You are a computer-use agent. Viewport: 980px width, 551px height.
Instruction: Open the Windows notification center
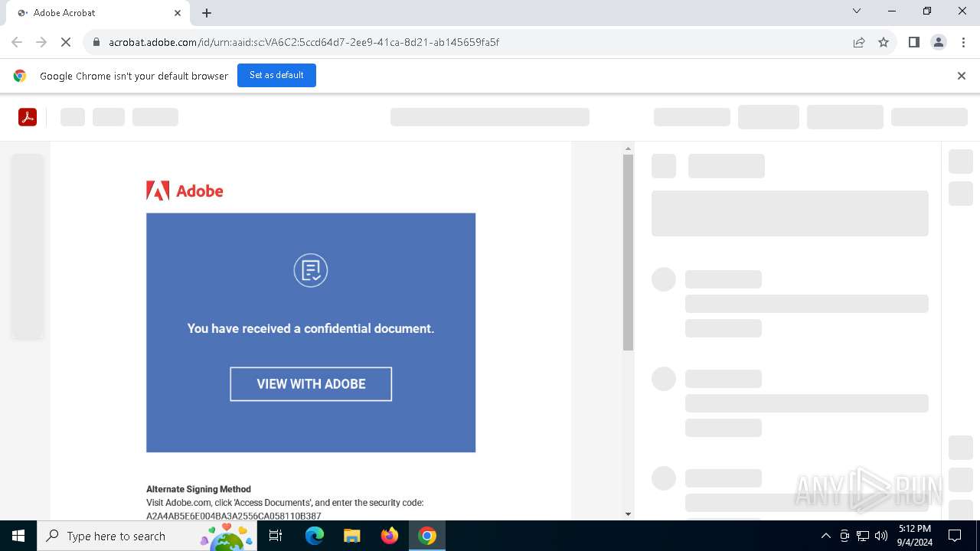click(x=955, y=536)
